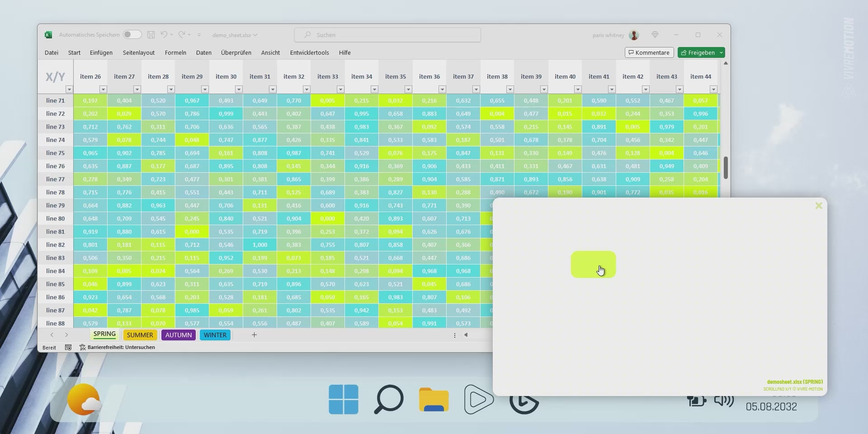
Task: Click the accessibility checker icon in the status bar
Action: tap(82, 347)
